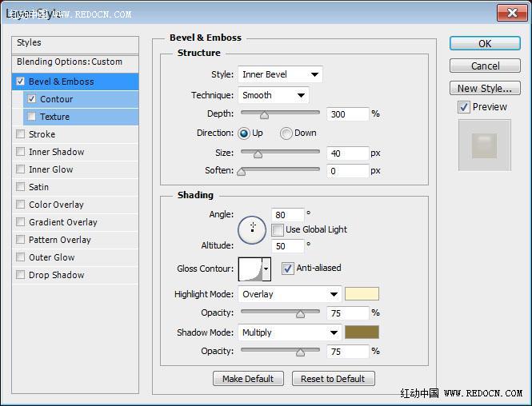Check Use Global Light option
Viewport: 532px width, 406px height.
tap(277, 229)
